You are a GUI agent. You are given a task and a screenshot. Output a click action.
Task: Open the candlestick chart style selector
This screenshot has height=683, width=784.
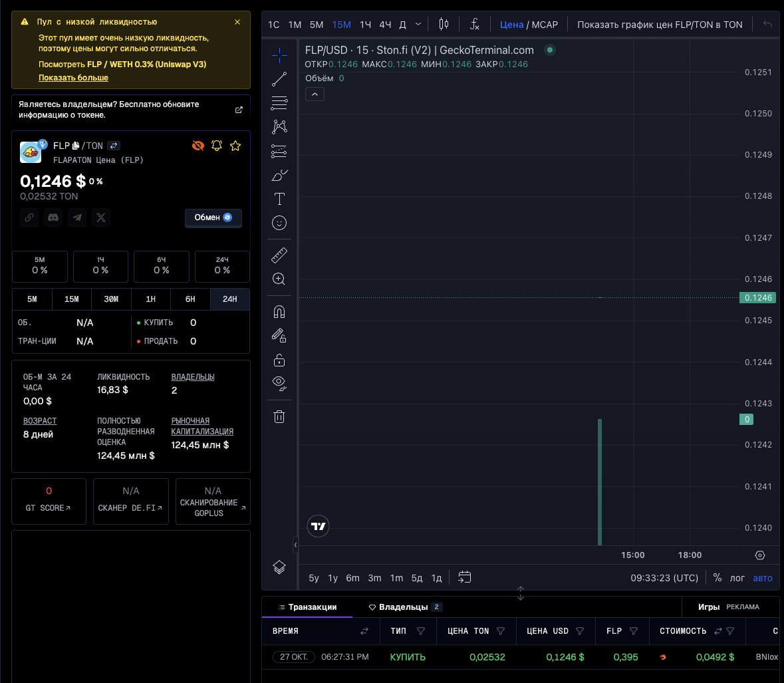tap(444, 24)
